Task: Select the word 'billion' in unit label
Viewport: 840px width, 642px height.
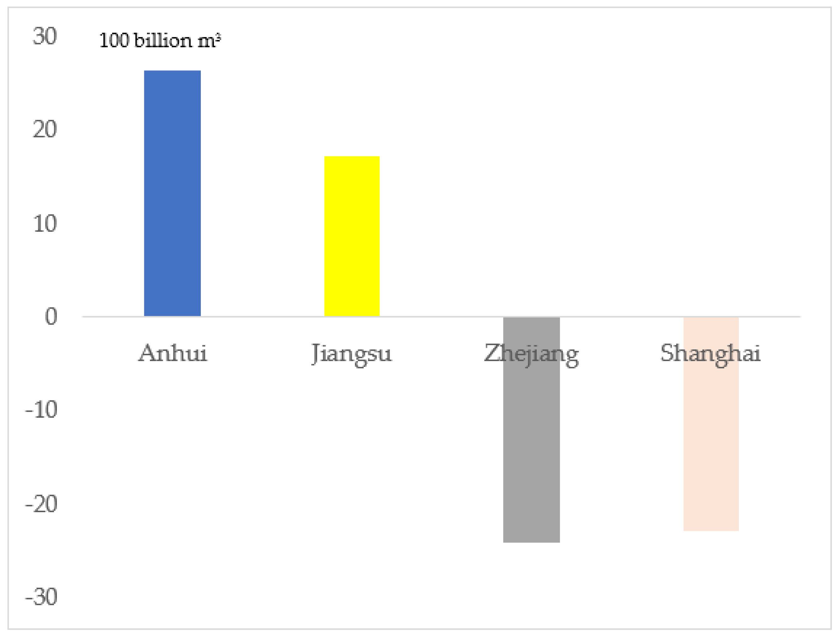Action: tap(163, 41)
